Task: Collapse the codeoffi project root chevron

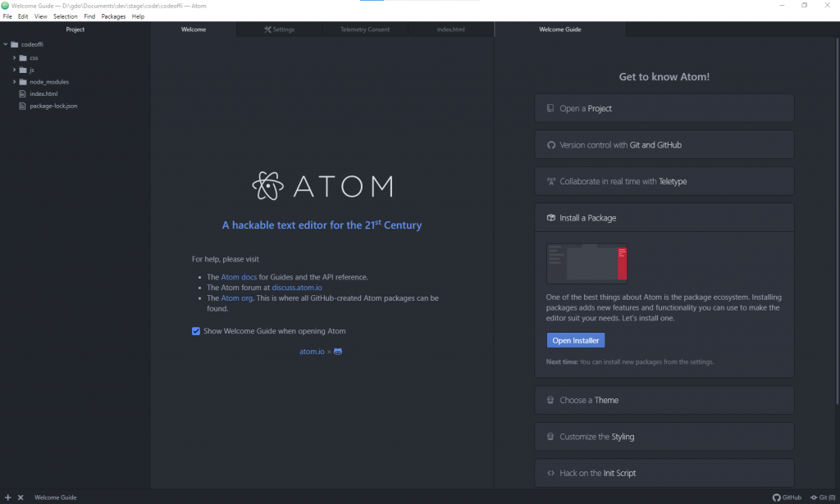Action: click(x=6, y=44)
